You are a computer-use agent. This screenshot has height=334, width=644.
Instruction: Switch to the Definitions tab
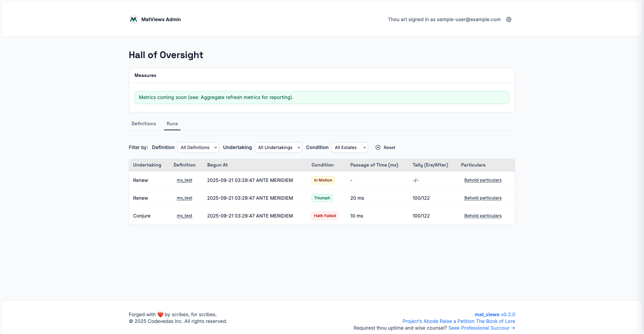(x=144, y=124)
